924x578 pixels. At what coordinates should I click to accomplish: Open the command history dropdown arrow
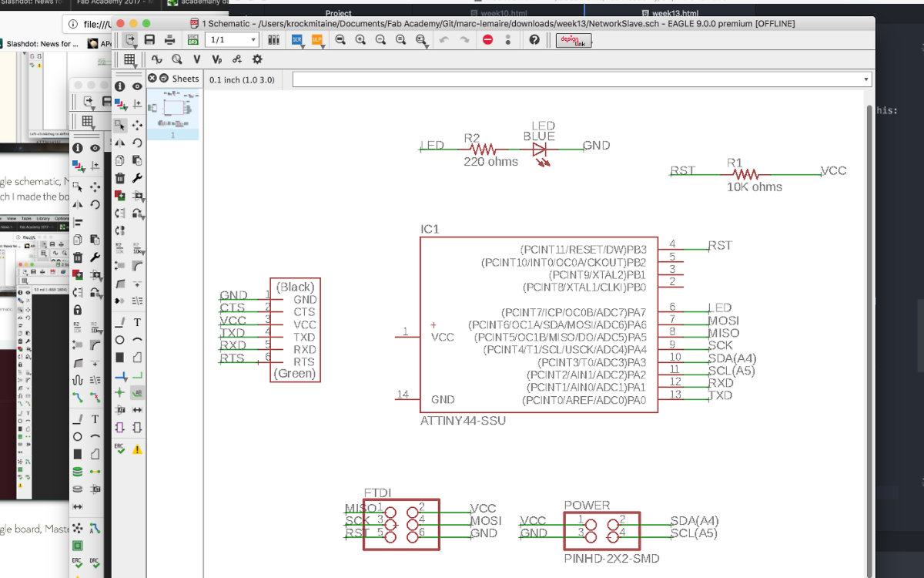point(866,79)
